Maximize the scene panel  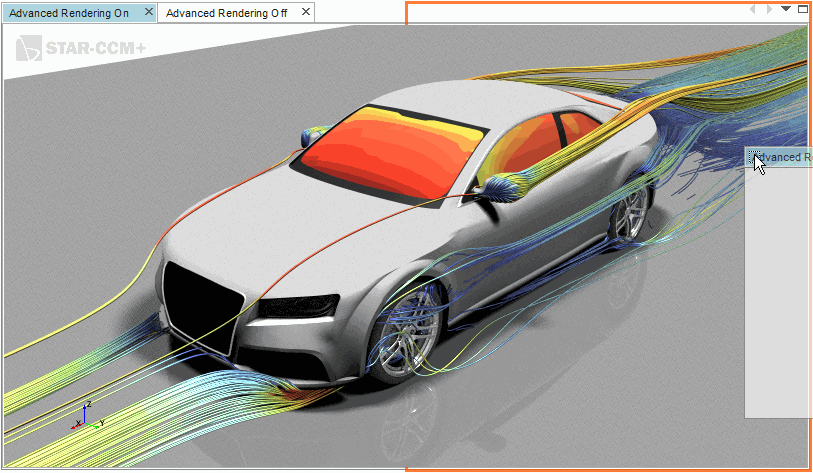(x=802, y=9)
